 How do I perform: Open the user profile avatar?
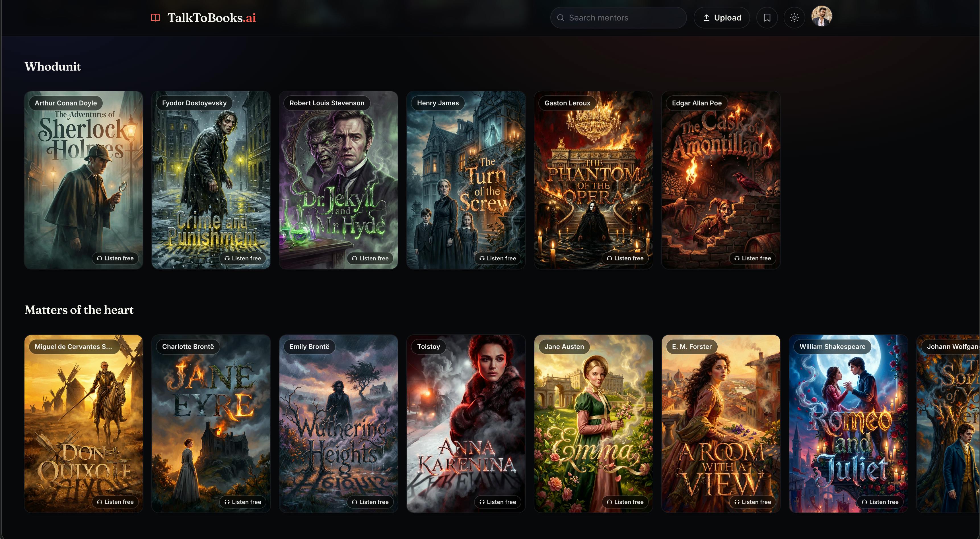[822, 16]
